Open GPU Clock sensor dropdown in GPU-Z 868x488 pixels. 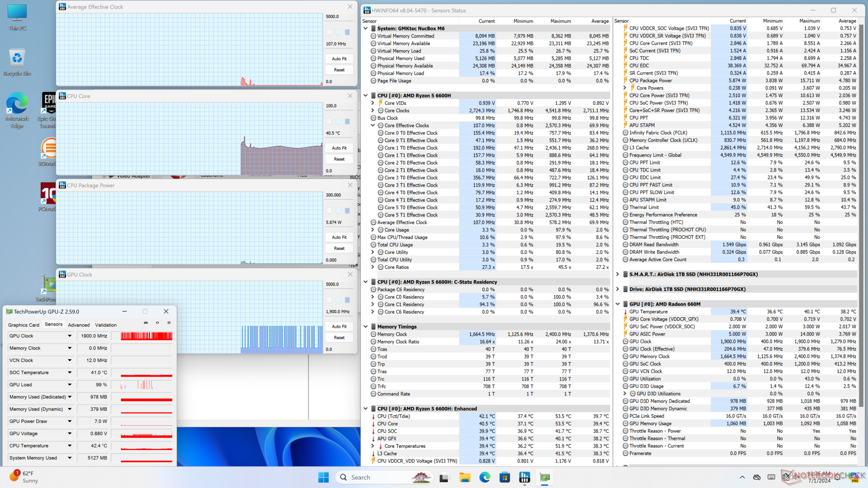(x=70, y=336)
